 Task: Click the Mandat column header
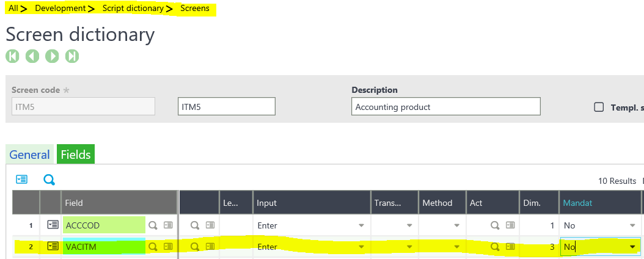[579, 203]
